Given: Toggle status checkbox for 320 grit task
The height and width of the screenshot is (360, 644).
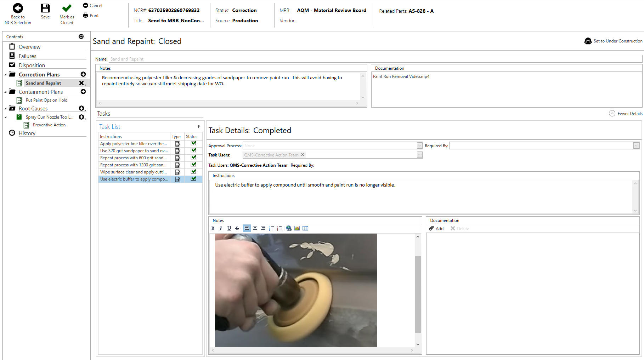Looking at the screenshot, I should point(193,150).
